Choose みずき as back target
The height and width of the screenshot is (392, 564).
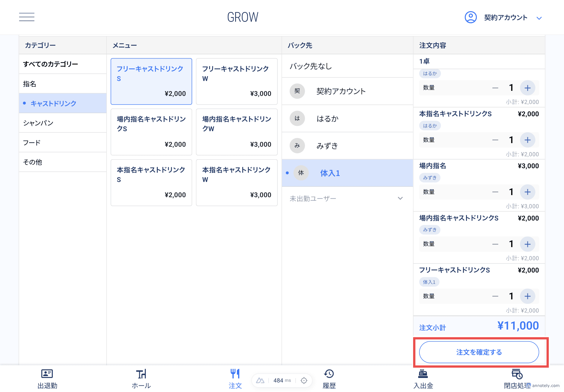347,146
